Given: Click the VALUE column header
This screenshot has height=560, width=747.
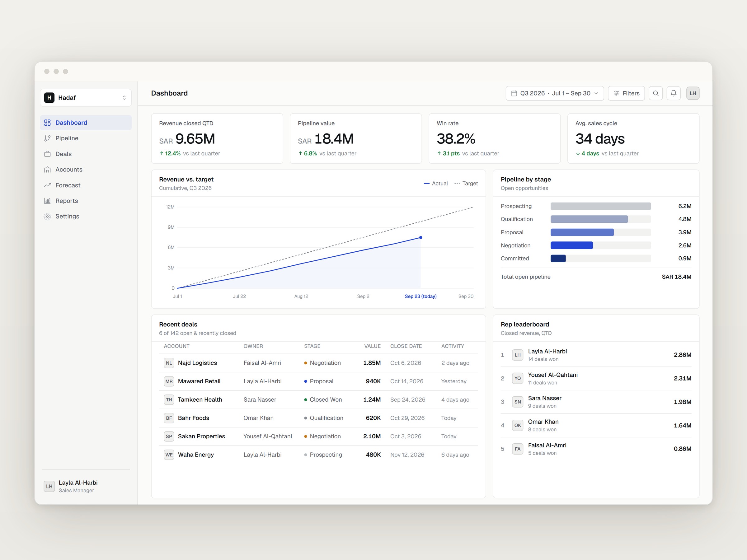Looking at the screenshot, I should (372, 346).
